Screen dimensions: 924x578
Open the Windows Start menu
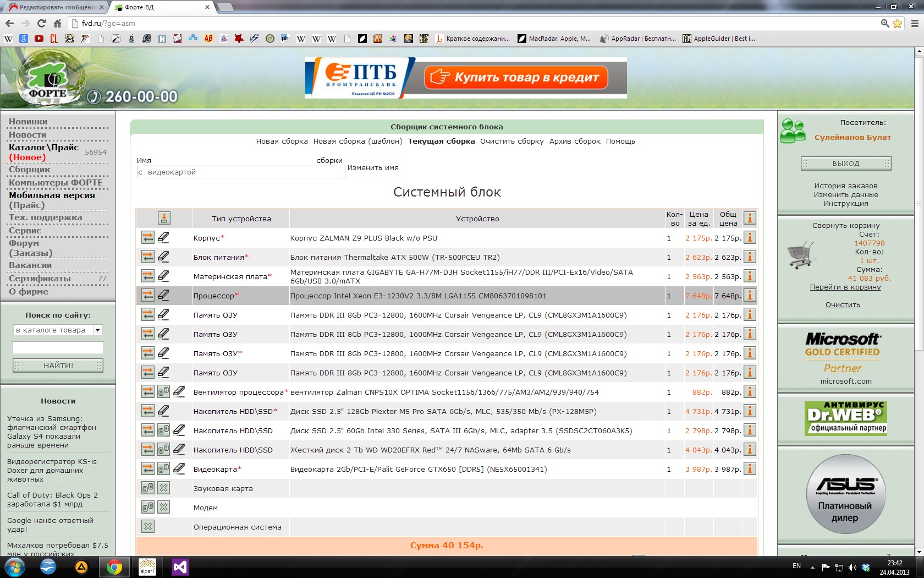[x=14, y=566]
